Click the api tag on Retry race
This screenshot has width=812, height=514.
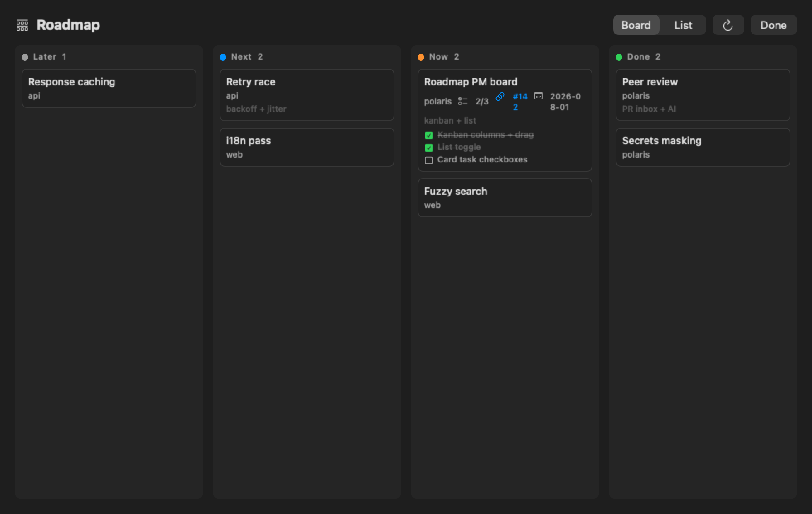pos(232,96)
